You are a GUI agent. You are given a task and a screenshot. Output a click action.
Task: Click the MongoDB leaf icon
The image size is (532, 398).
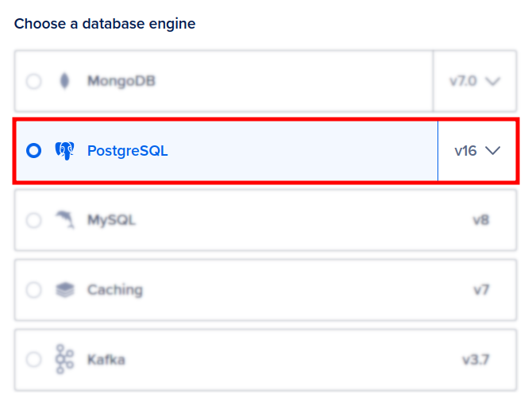click(x=64, y=81)
